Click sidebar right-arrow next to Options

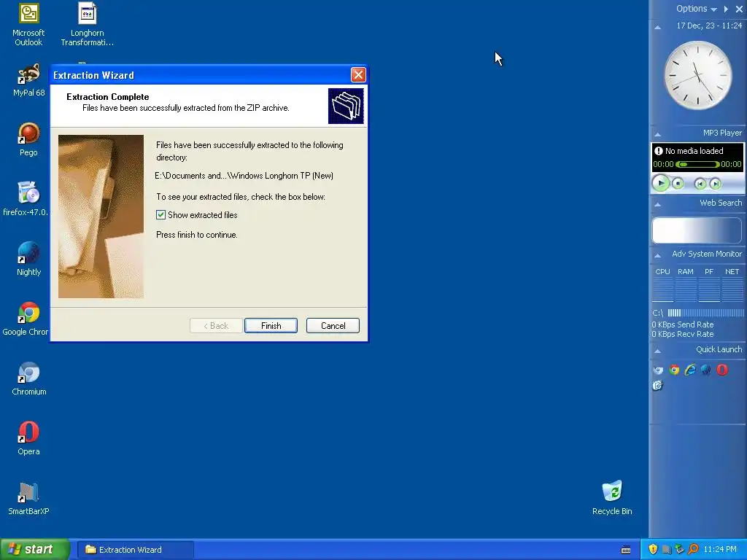tap(726, 9)
